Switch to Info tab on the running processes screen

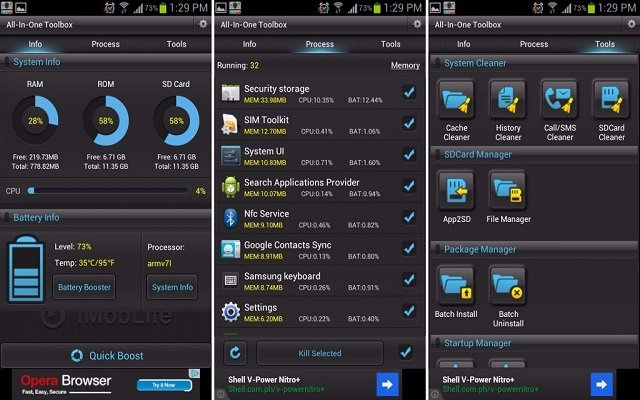[249, 44]
